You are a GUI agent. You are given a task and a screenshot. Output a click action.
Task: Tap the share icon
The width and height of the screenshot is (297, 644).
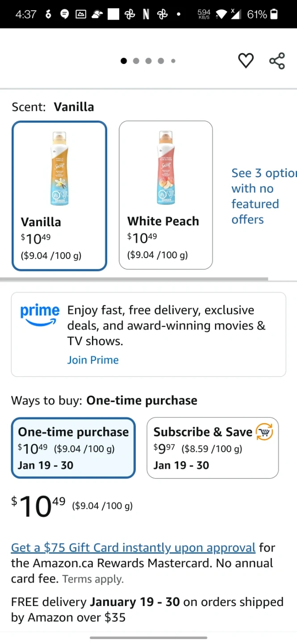[x=277, y=61]
